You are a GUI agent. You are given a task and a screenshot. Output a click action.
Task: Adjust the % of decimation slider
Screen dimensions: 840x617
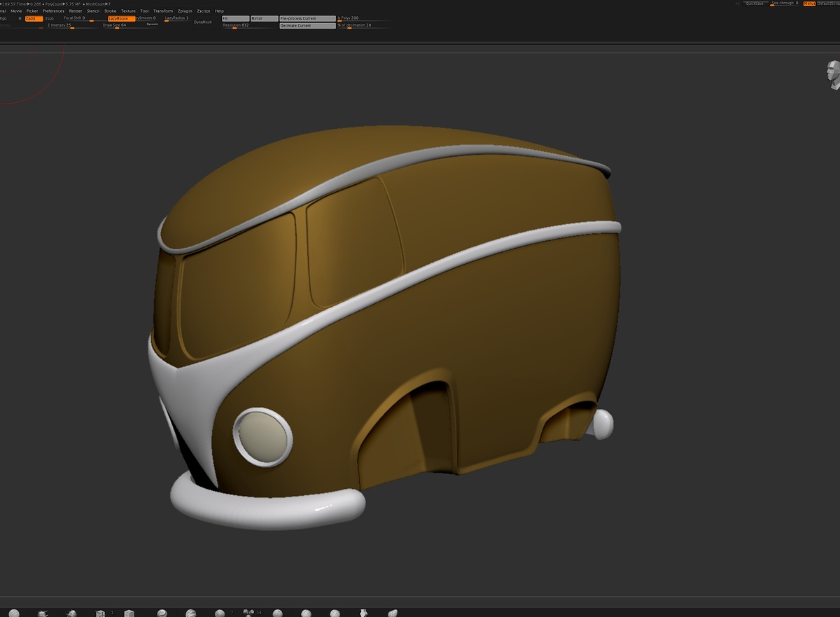(364, 25)
